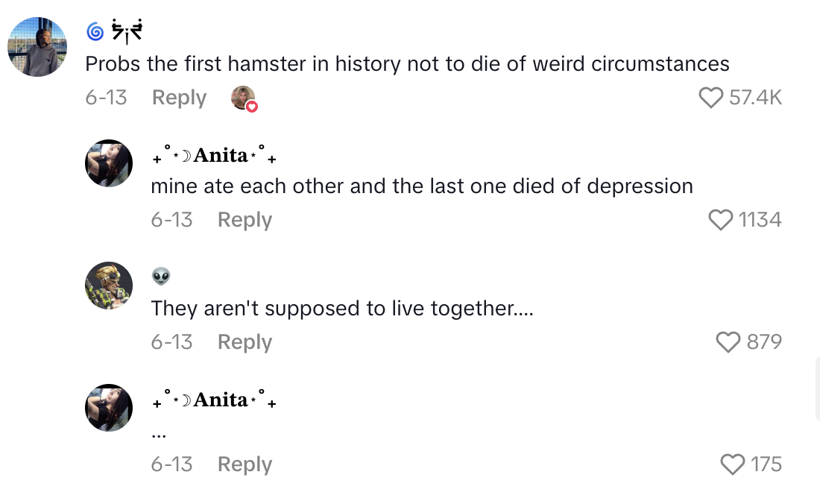Reply to the hamster history comment

pyautogui.click(x=179, y=97)
